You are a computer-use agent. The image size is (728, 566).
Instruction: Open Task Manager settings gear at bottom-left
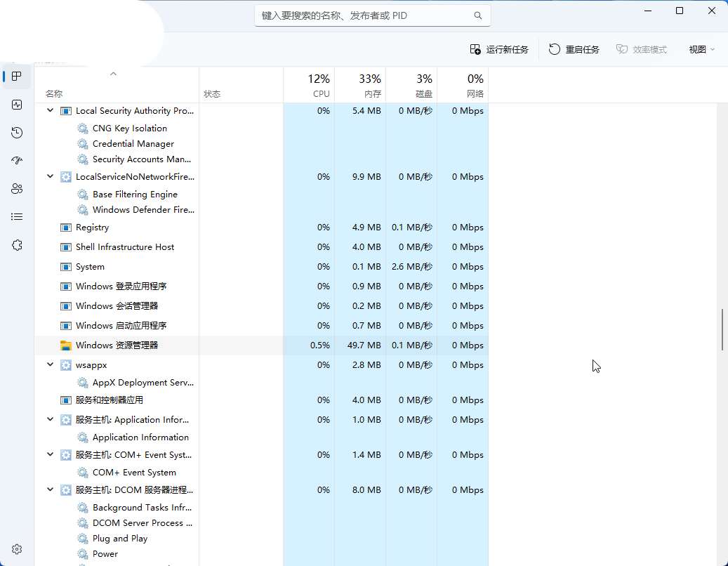[17, 549]
